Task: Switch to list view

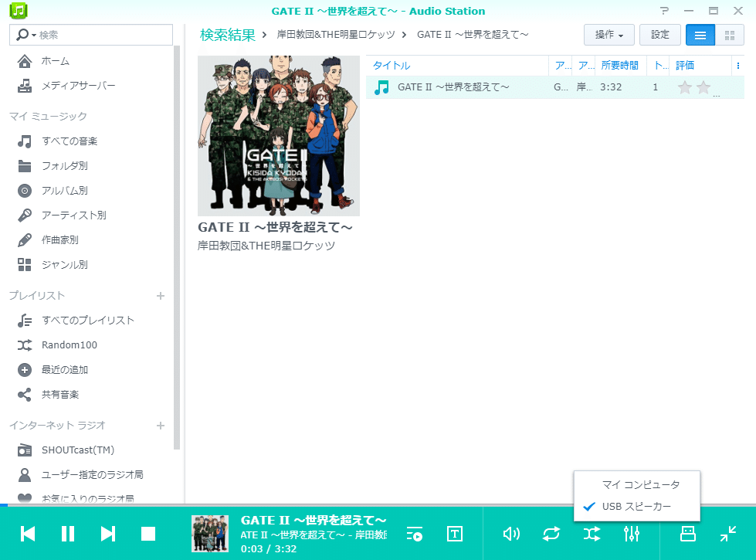Action: tap(700, 36)
